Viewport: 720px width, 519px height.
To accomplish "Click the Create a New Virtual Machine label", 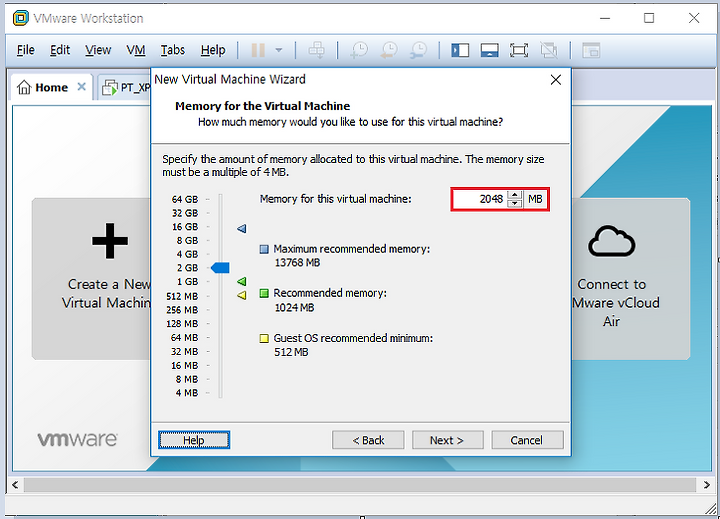I will coord(107,293).
